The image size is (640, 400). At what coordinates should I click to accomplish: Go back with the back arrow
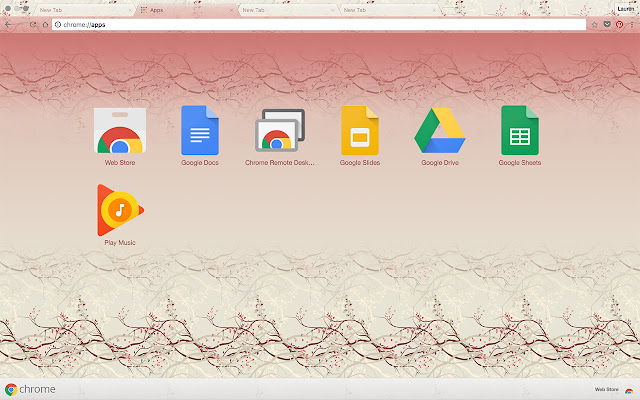8,24
